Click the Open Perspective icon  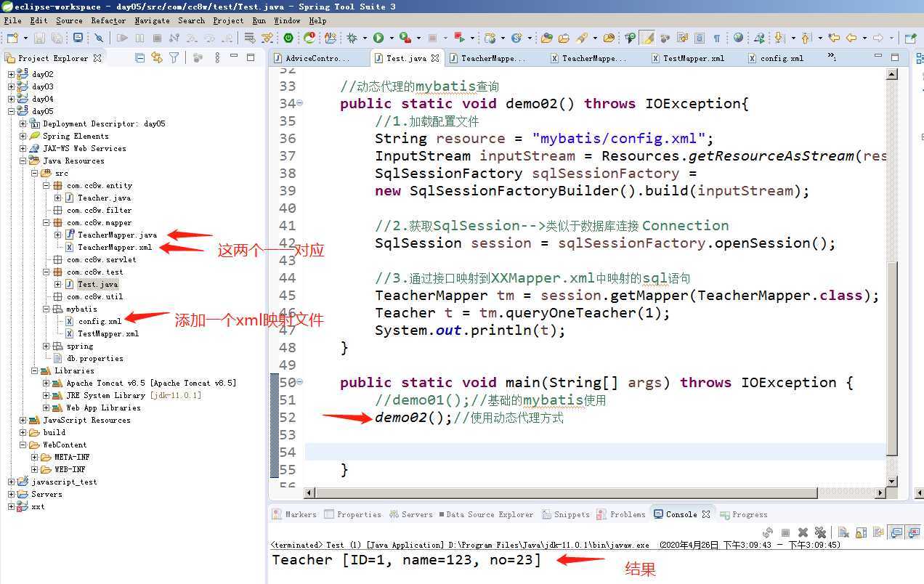tap(910, 38)
